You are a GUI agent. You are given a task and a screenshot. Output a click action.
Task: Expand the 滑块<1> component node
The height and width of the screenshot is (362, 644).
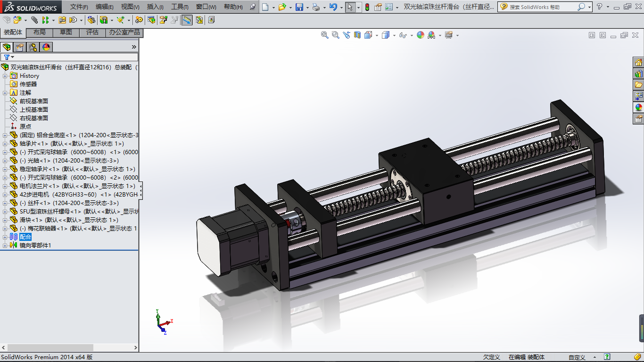point(5,220)
